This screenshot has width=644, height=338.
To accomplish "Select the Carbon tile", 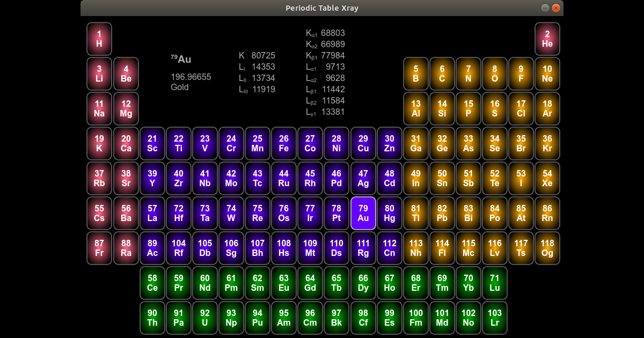I will (442, 74).
